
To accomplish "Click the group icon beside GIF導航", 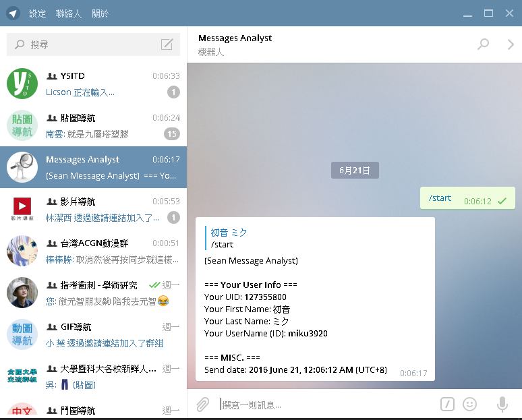I will [x=52, y=327].
